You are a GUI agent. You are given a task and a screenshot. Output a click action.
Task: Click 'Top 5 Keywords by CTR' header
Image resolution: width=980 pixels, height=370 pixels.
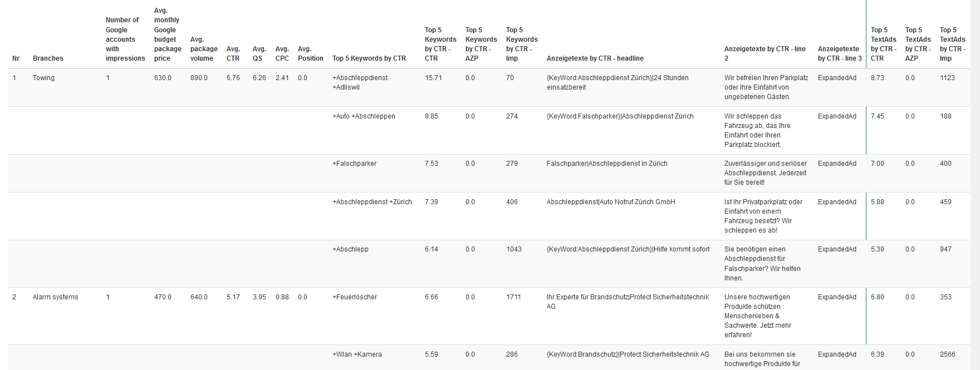point(369,58)
